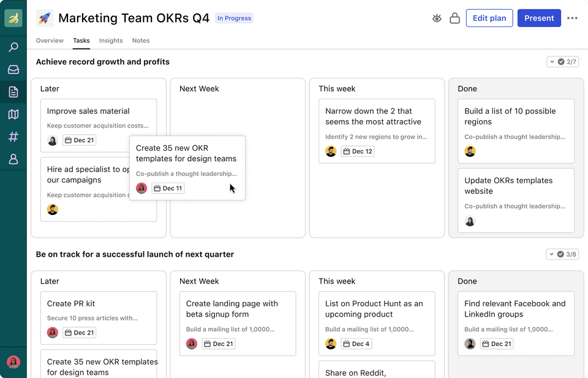Click the In Progress status badge
The height and width of the screenshot is (378, 588).
234,18
